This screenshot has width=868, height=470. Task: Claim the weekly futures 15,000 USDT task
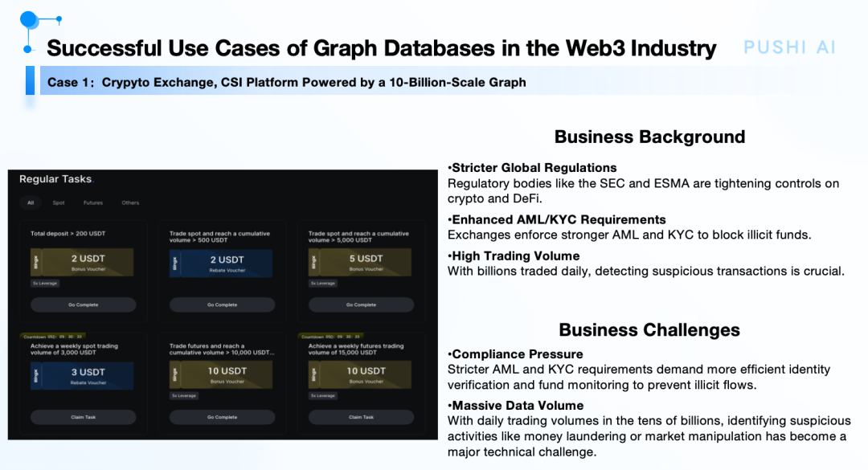361,417
